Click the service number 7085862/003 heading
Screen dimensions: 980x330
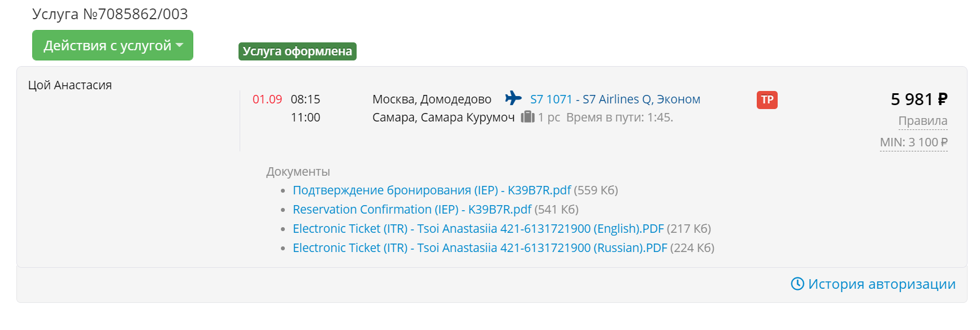point(110,14)
